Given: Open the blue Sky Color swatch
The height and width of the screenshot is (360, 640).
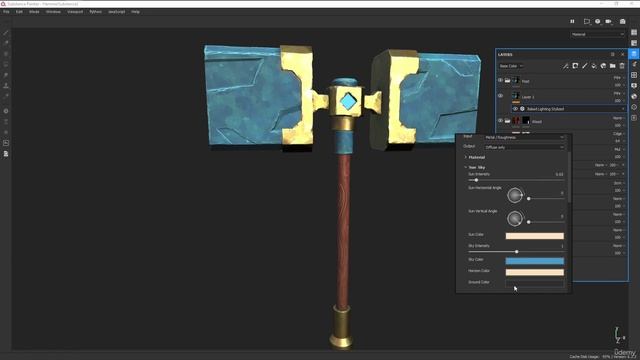Looking at the screenshot, I should pos(535,261).
